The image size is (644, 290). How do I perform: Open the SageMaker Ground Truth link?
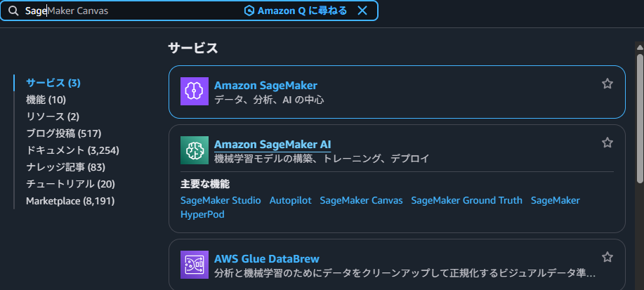click(x=466, y=200)
